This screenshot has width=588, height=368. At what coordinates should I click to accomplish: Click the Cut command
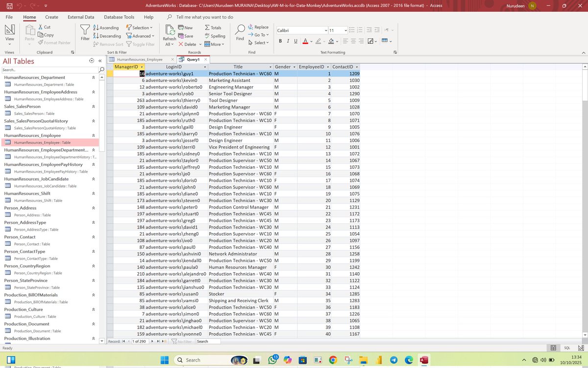point(44,27)
